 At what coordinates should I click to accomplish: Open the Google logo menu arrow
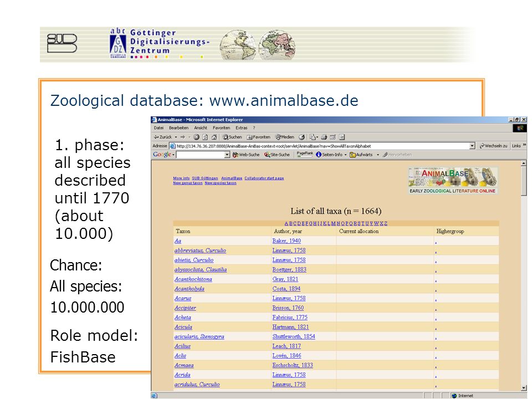(173, 155)
